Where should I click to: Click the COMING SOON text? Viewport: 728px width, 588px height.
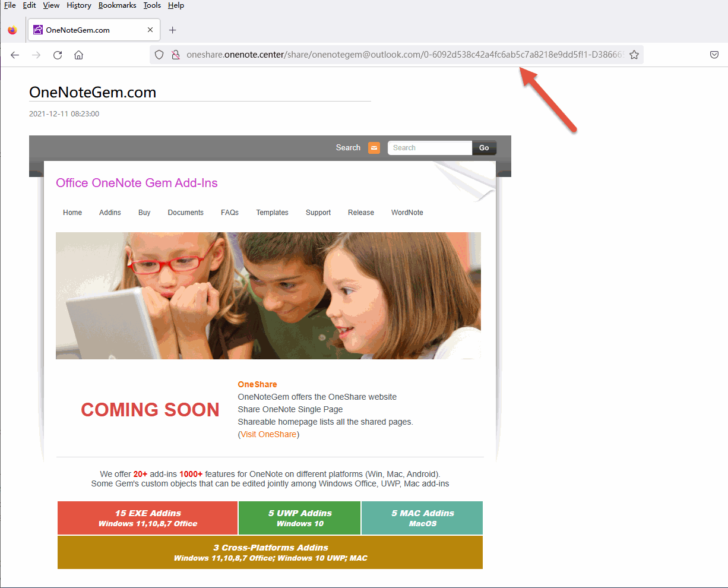(150, 410)
